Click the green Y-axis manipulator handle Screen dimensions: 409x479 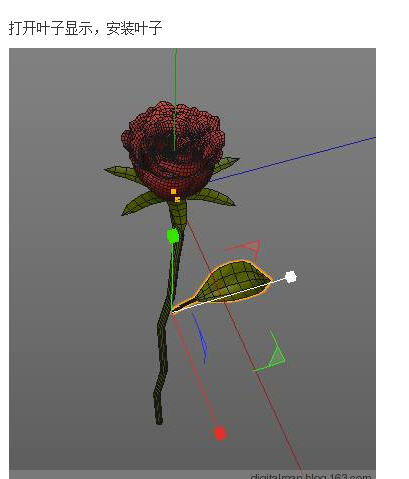[173, 236]
